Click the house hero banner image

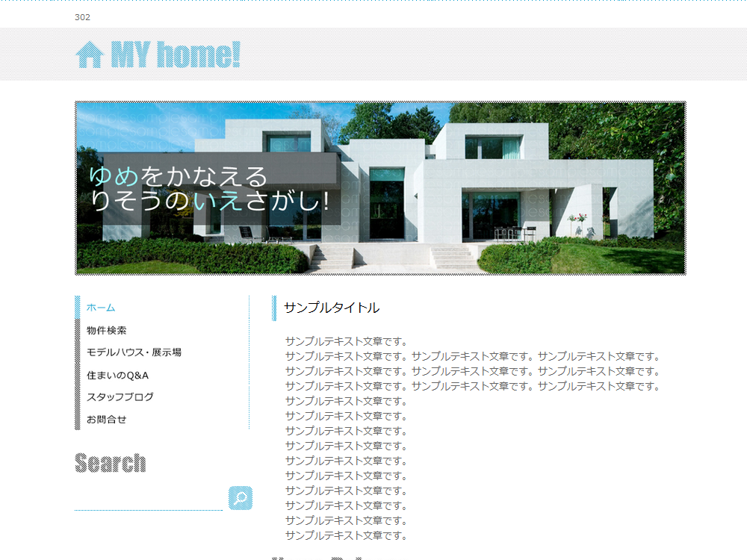point(380,188)
